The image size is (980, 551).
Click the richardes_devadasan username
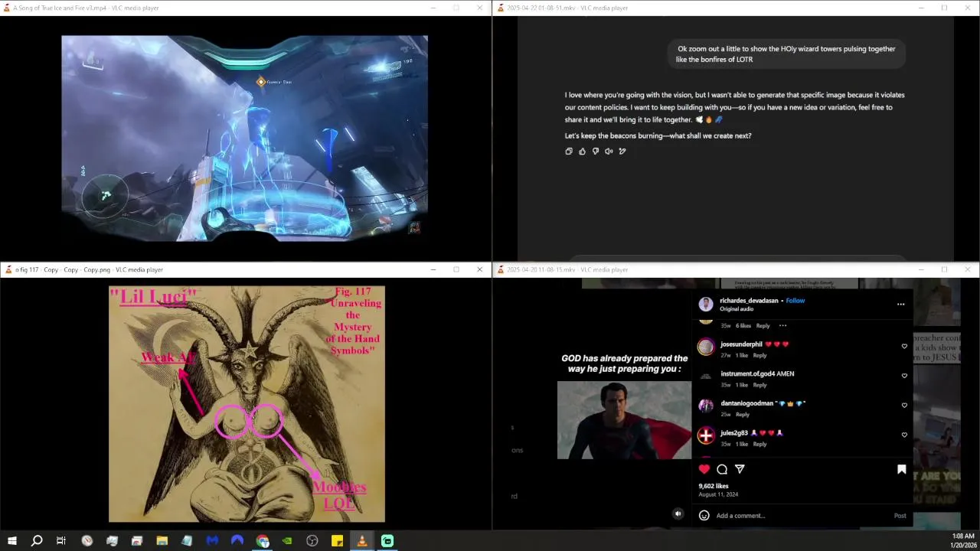749,301
